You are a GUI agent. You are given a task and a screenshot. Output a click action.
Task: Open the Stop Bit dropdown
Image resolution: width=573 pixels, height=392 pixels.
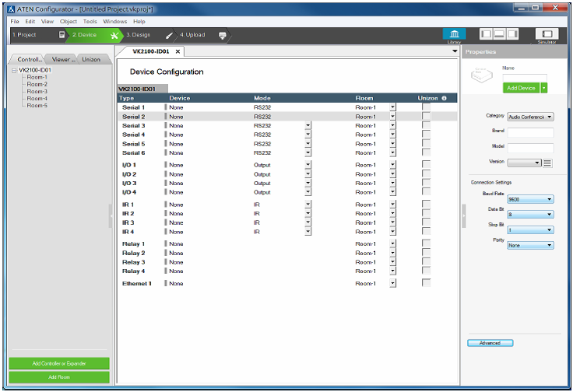click(x=531, y=230)
